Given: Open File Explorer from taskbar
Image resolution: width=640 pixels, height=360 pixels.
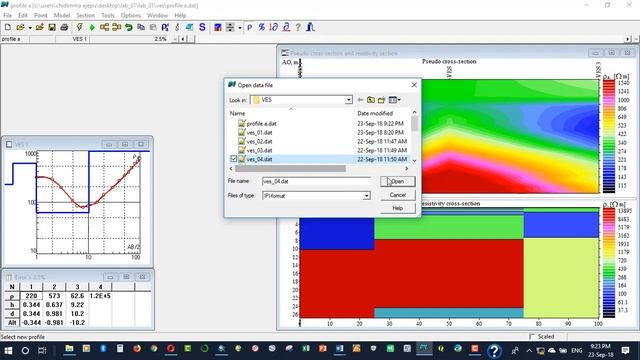Looking at the screenshot, I should [69, 349].
